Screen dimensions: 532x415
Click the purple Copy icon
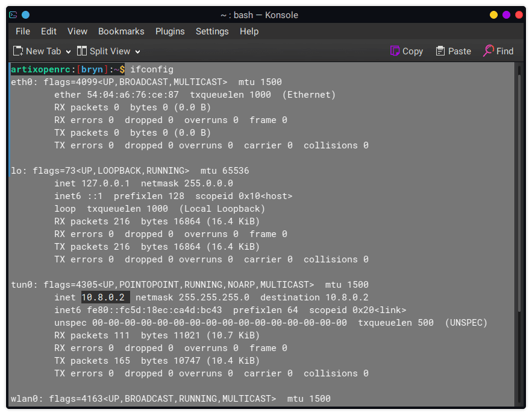(x=395, y=51)
